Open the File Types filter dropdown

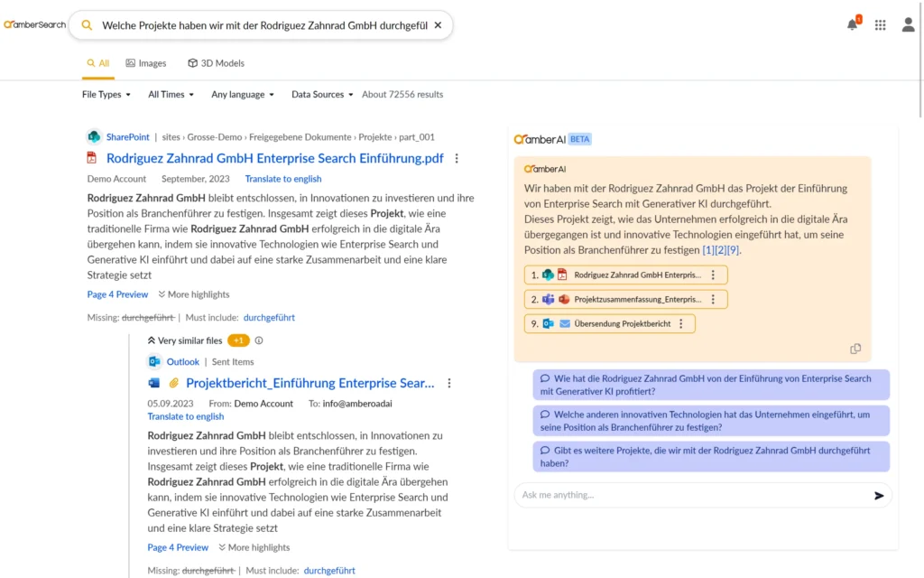pos(106,94)
